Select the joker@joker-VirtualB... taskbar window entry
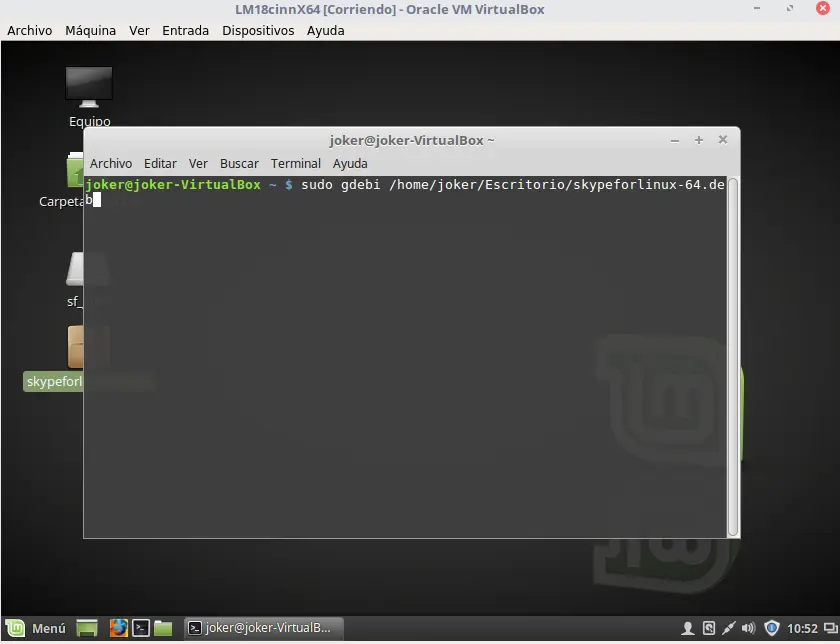This screenshot has height=644, width=840. coord(264,628)
